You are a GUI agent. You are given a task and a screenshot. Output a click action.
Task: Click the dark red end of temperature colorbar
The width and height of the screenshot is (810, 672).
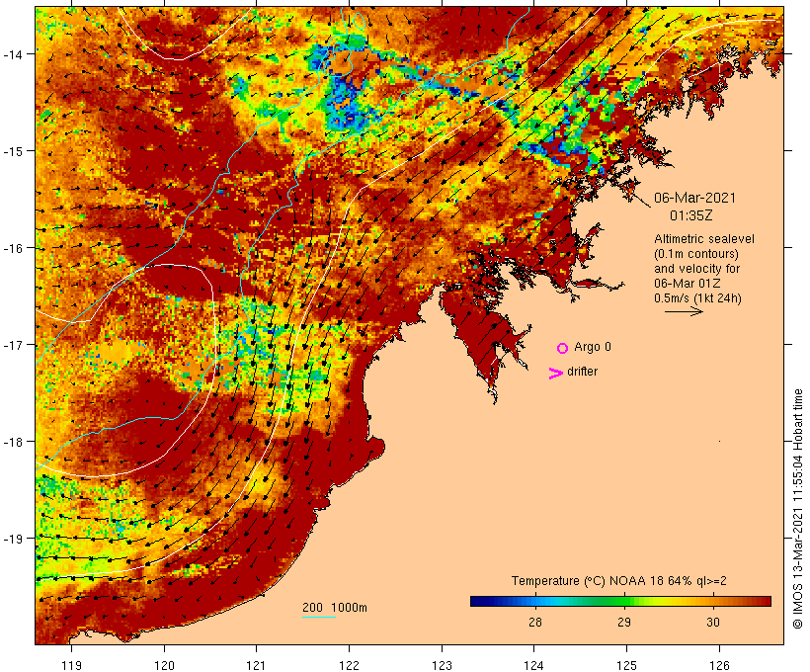765,601
